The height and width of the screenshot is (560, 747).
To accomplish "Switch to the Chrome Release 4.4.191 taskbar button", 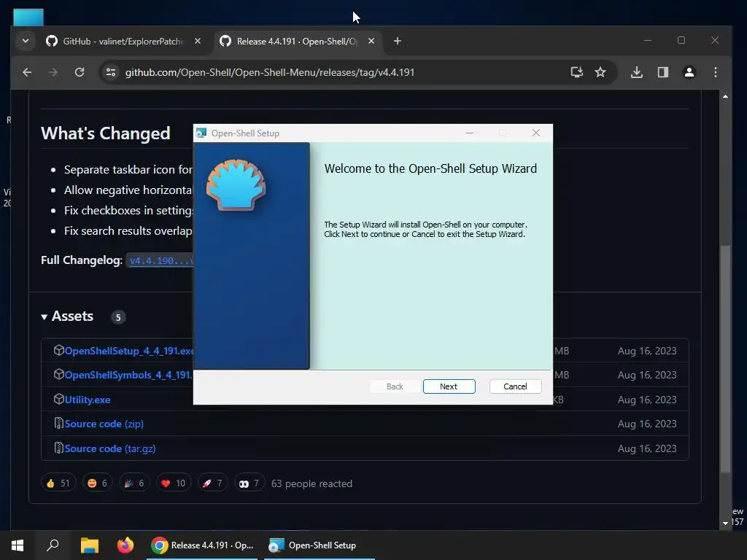I will pyautogui.click(x=202, y=545).
